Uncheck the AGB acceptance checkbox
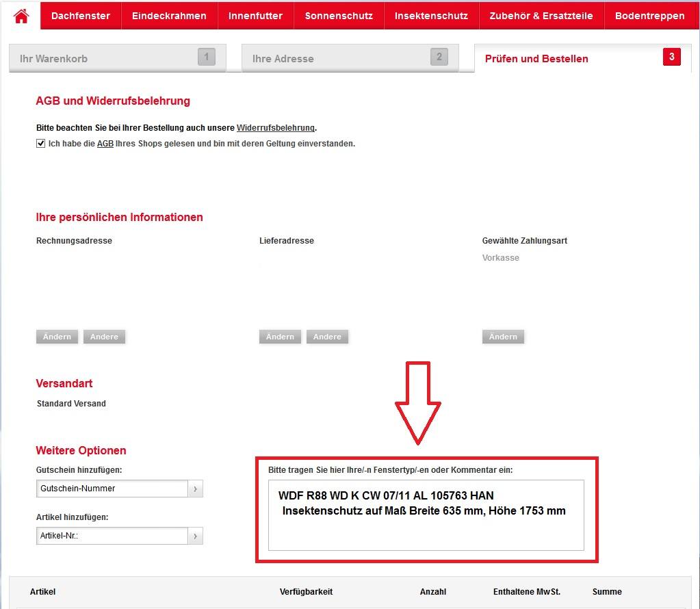 pyautogui.click(x=41, y=144)
